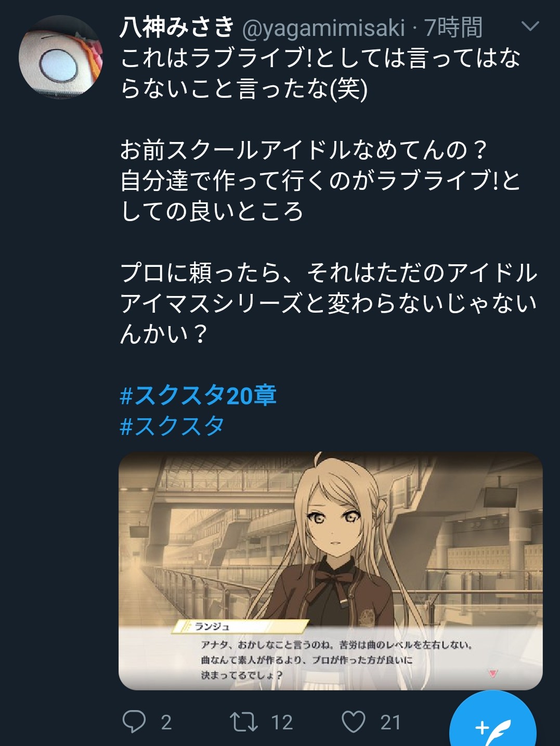This screenshot has width=560, height=746.
Task: Retweet this post via the arrows icon
Action: [244, 722]
